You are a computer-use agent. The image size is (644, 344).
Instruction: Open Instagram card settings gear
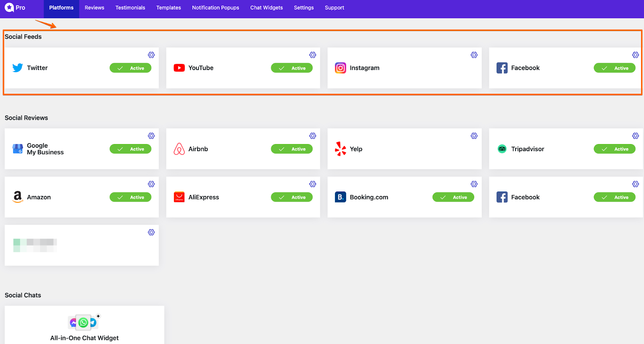point(474,55)
